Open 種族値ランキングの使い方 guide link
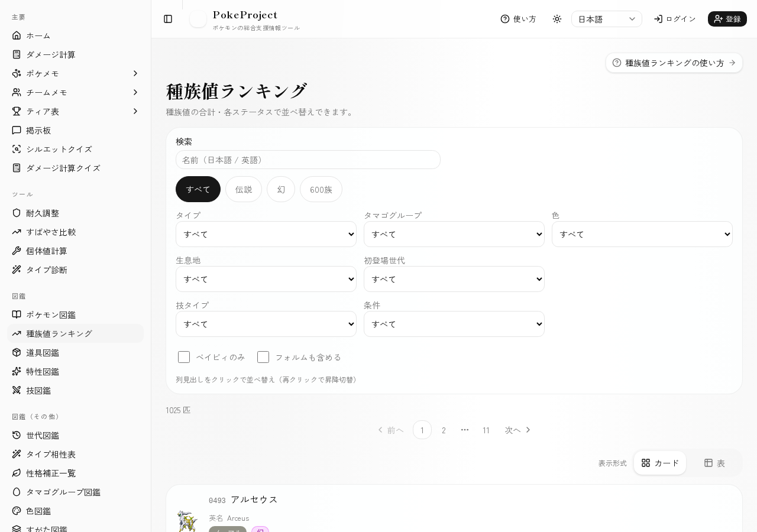The image size is (757, 532). (x=674, y=63)
